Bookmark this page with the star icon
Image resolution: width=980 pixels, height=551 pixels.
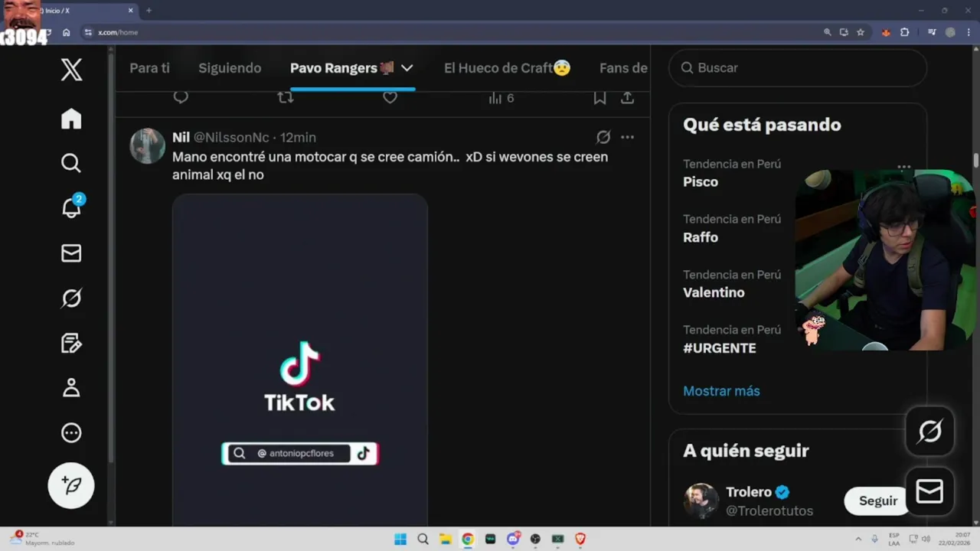861,32
